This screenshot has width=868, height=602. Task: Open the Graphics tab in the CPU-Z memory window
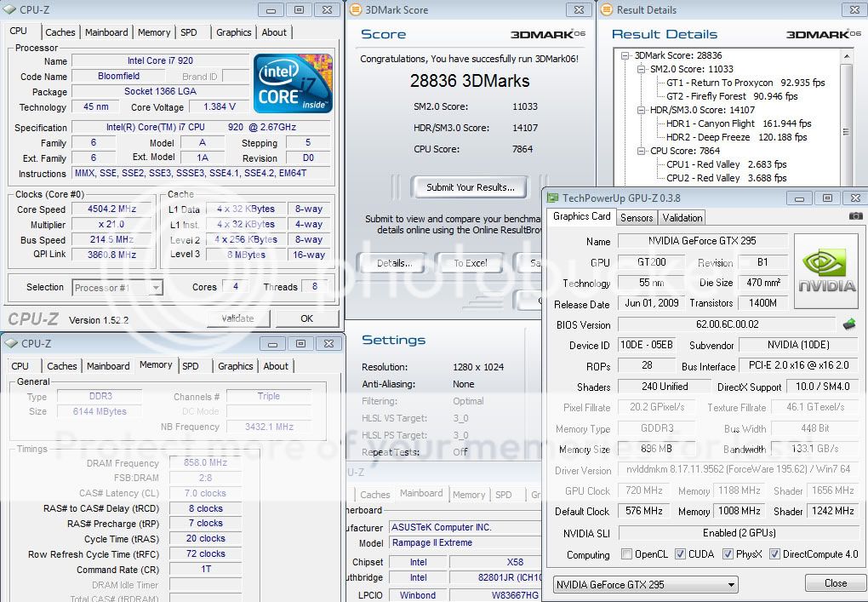235,366
